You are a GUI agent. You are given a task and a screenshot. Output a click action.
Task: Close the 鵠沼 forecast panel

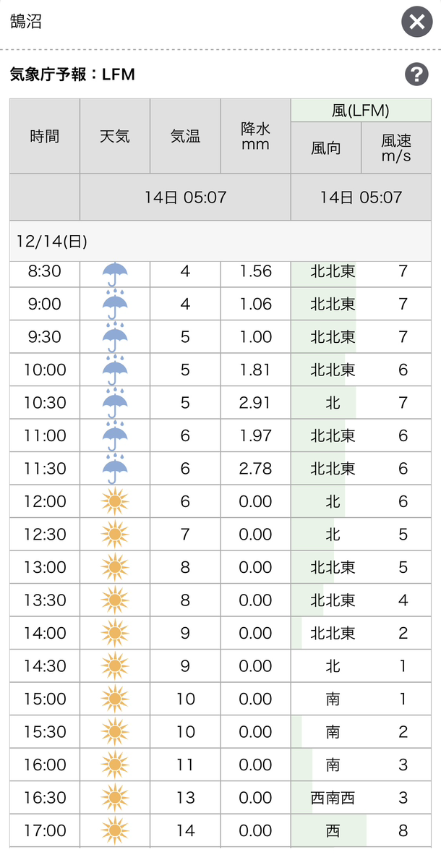coord(416,22)
